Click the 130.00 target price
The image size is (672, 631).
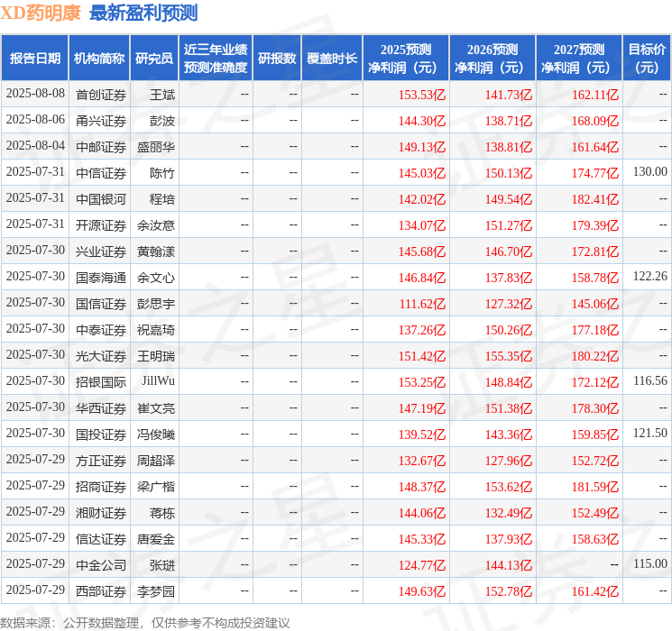pyautogui.click(x=650, y=171)
